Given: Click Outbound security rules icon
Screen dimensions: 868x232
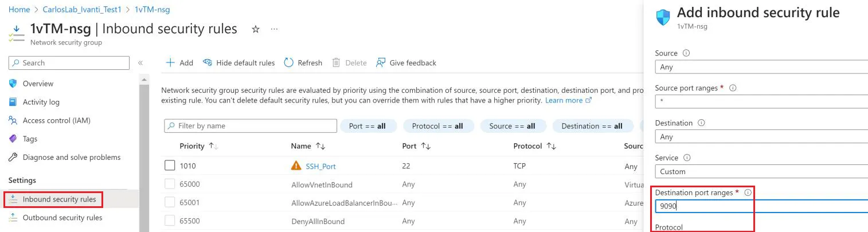Looking at the screenshot, I should 13,218.
